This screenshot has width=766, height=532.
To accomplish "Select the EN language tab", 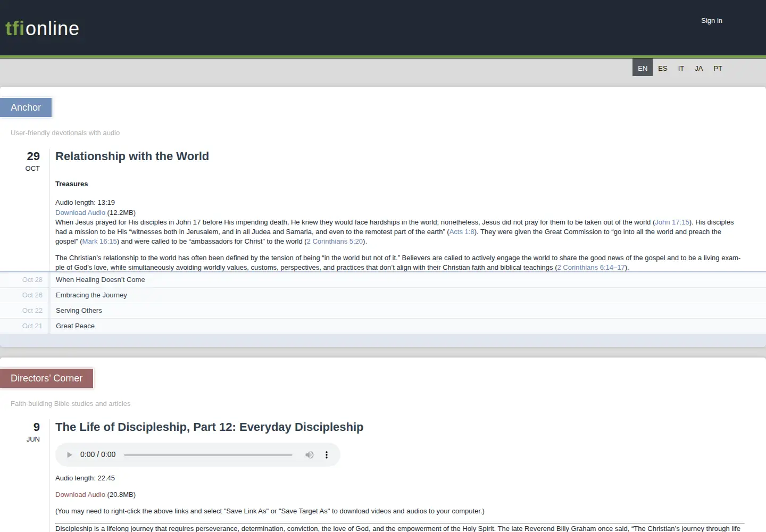I will point(643,68).
